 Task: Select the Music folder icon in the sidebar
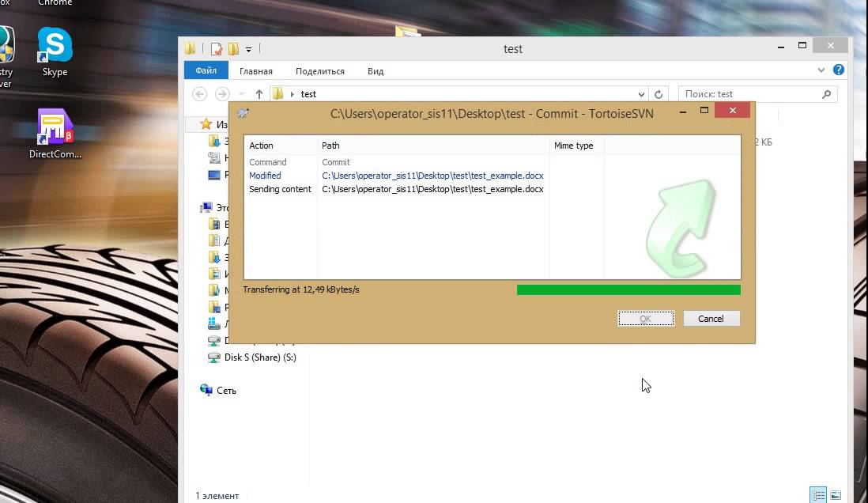[x=214, y=290]
